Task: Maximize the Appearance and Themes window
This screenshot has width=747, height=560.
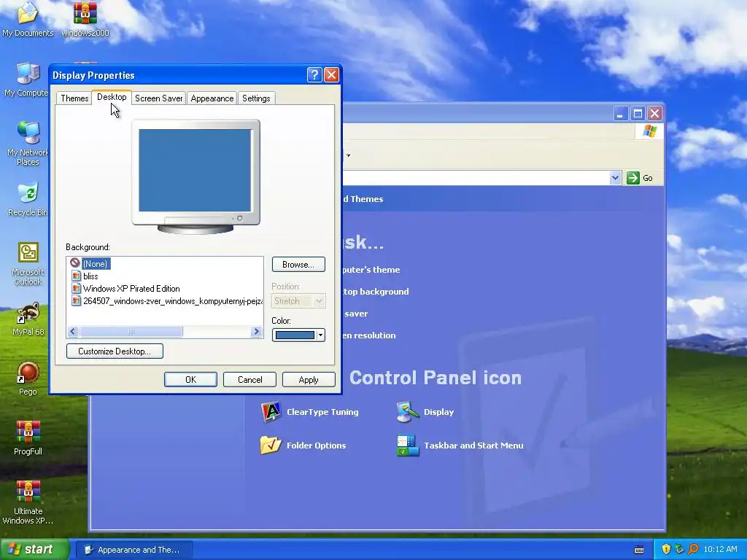Action: [638, 113]
